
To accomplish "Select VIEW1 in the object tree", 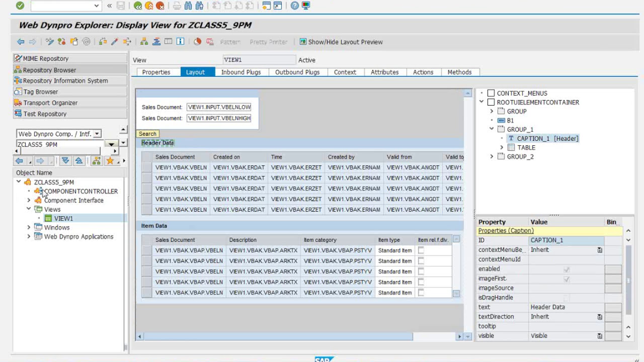I will tap(63, 218).
